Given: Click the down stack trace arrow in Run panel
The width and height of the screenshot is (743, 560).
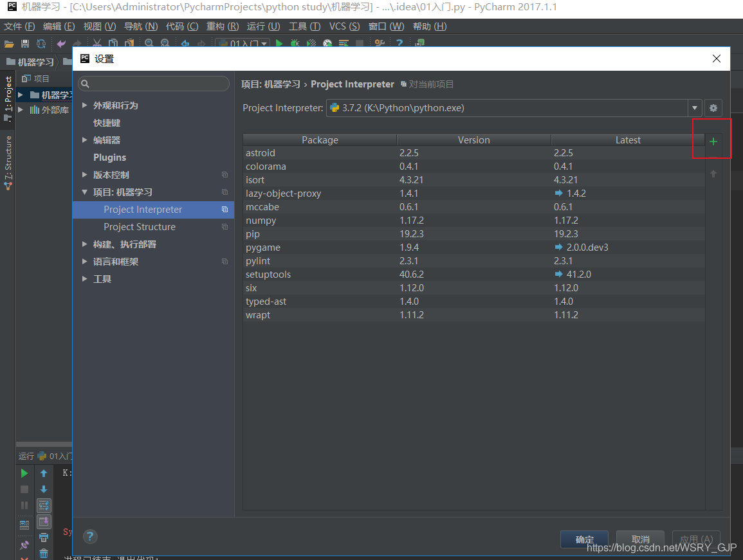Looking at the screenshot, I should pyautogui.click(x=44, y=489).
